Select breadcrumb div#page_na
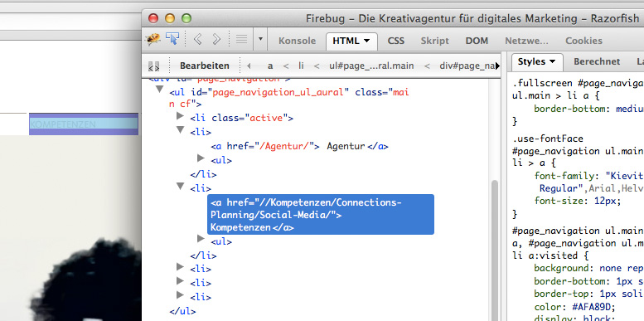This screenshot has height=321, width=644. [x=467, y=66]
